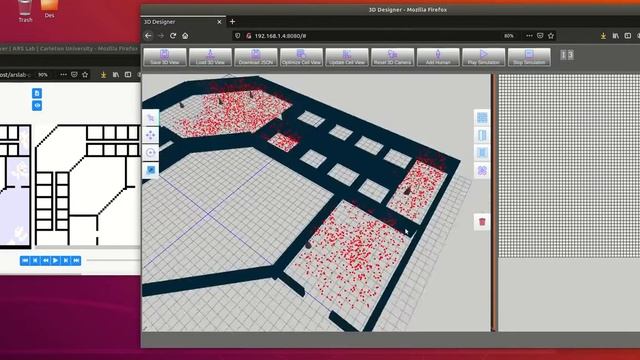Click the Update Cell View button
This screenshot has height=360, width=640.
click(x=347, y=57)
